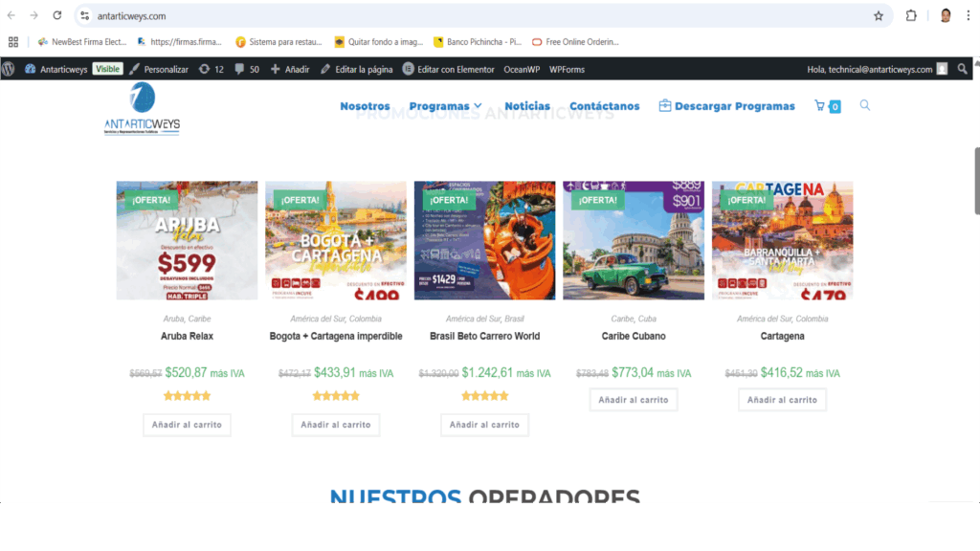Image resolution: width=980 pixels, height=551 pixels.
Task: Open the WordPress logo admin menu
Action: tap(9, 69)
